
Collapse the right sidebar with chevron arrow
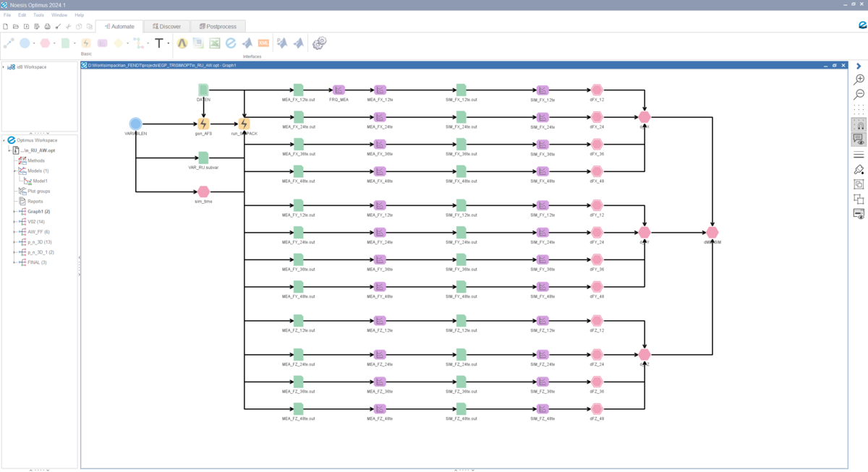point(859,66)
